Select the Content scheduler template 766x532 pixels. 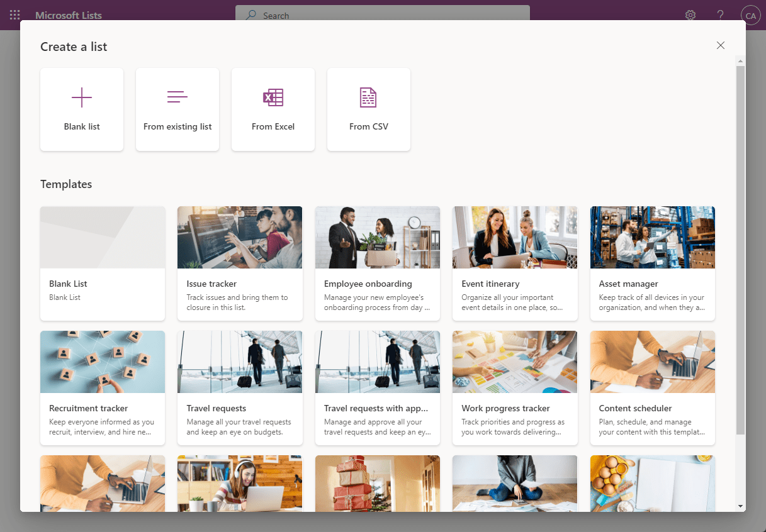pos(653,388)
